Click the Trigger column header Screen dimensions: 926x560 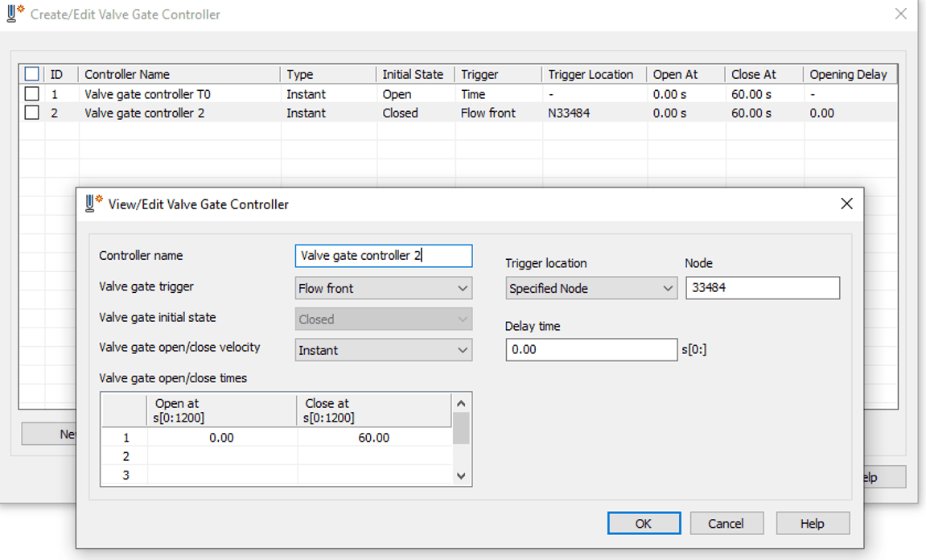(x=499, y=75)
